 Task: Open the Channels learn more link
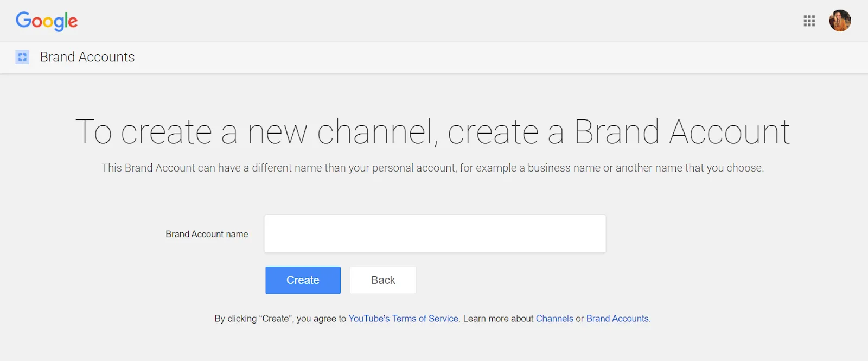(x=554, y=319)
